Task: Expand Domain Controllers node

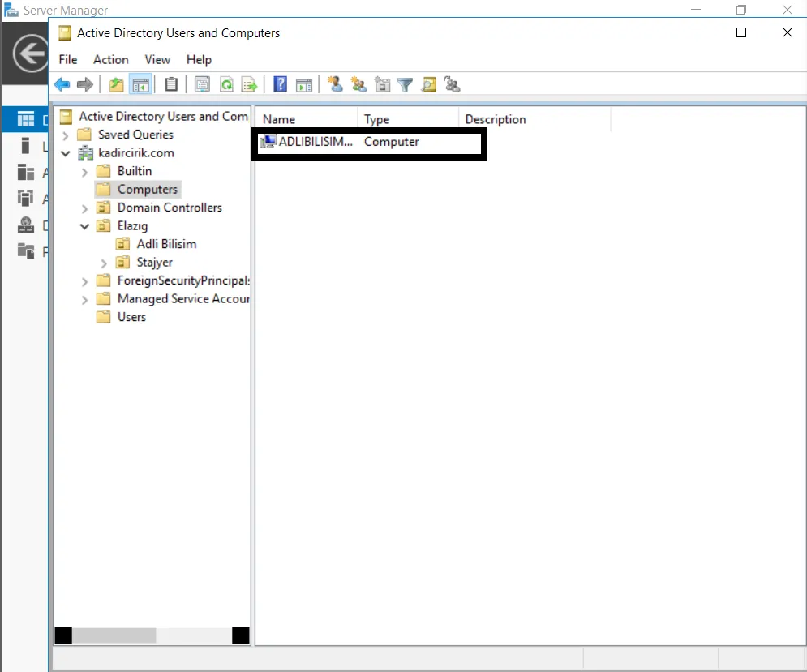Action: [85, 208]
